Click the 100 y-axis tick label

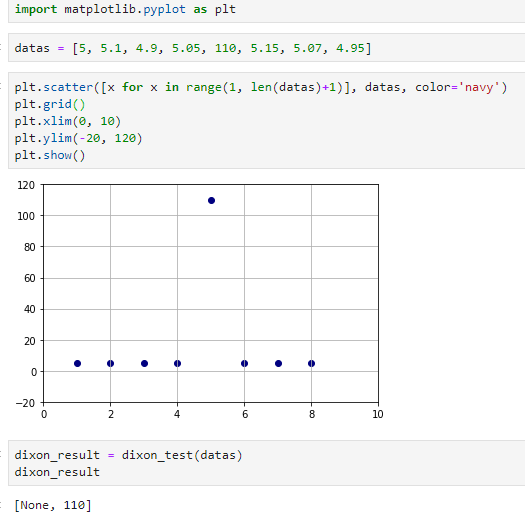[x=26, y=216]
